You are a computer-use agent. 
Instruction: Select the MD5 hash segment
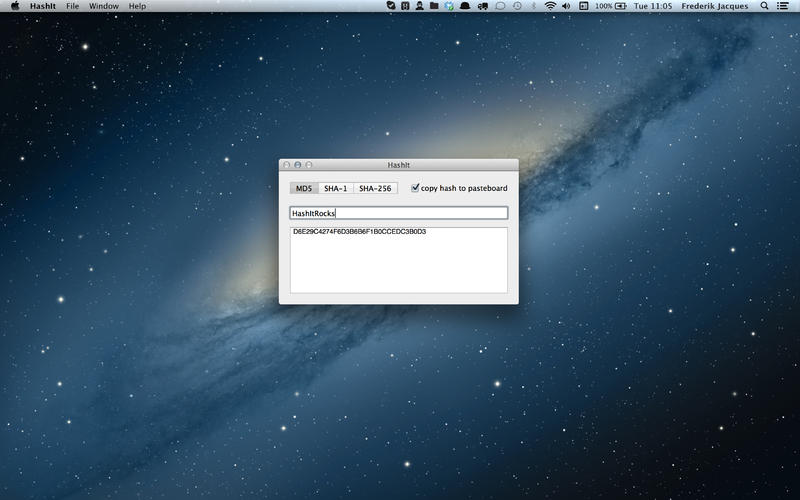pyautogui.click(x=304, y=188)
